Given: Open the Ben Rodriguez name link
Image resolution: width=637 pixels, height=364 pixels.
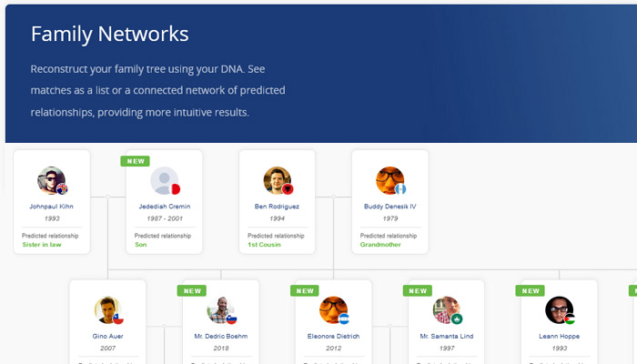Looking at the screenshot, I should [x=277, y=207].
